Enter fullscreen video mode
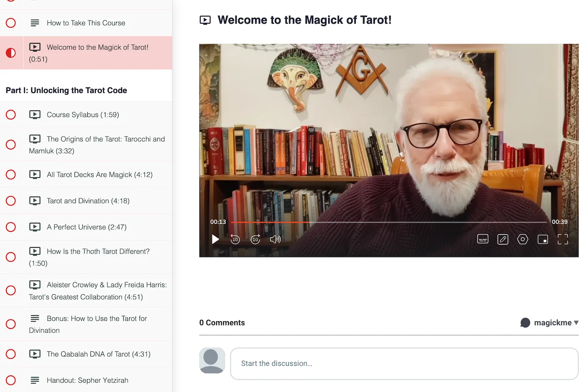The width and height of the screenshot is (586, 392). tap(563, 239)
